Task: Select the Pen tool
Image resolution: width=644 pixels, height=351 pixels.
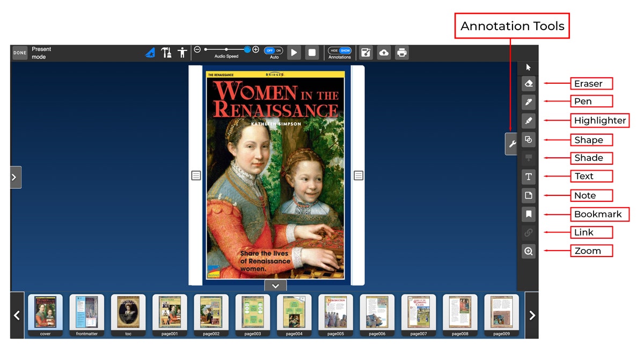Action: (x=529, y=102)
